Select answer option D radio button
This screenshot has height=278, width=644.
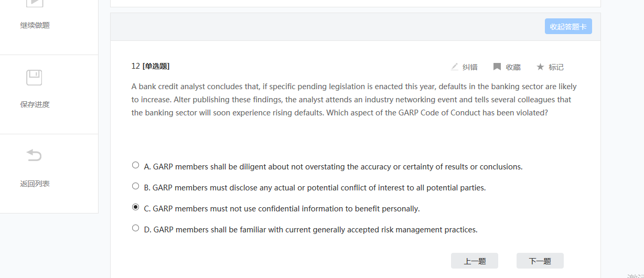(136, 228)
